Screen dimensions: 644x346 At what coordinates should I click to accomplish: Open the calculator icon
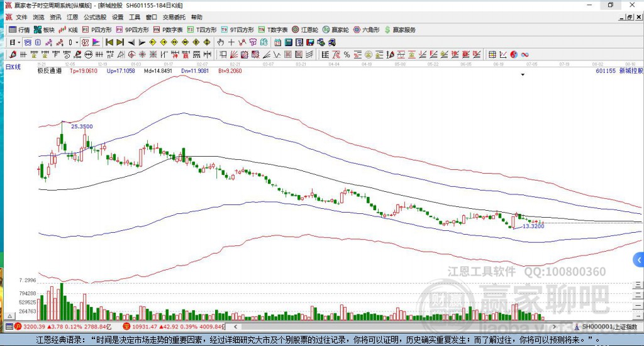(x=288, y=42)
